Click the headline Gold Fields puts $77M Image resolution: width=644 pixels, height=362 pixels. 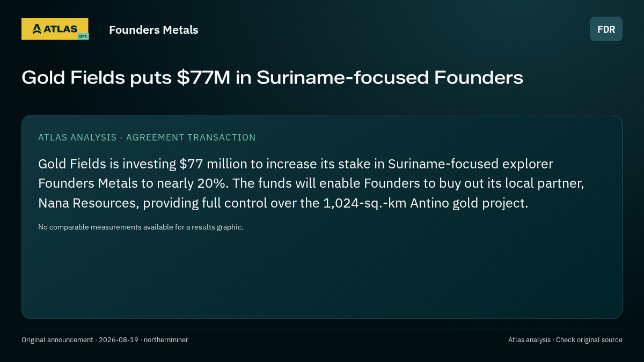coord(272,78)
